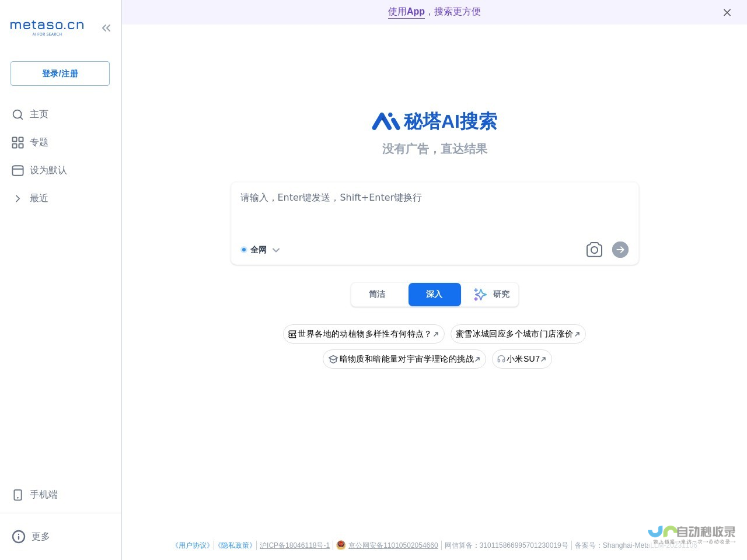747x560 pixels.
Task: Expand the 最近 recent section
Action: (x=30, y=198)
